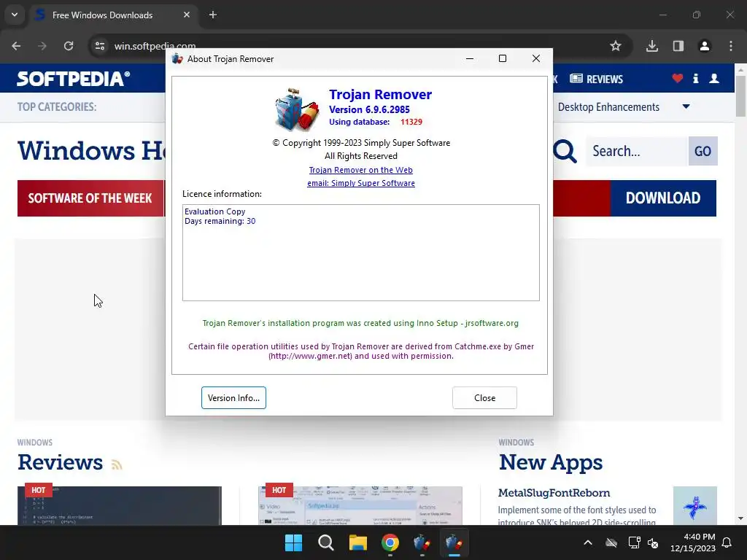
Task: Click the Trojan Remover dynamite logo image
Action: 296,109
